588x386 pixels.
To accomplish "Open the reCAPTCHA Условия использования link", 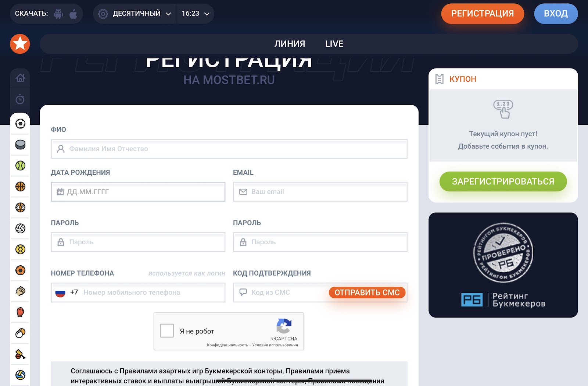I will coord(275,345).
